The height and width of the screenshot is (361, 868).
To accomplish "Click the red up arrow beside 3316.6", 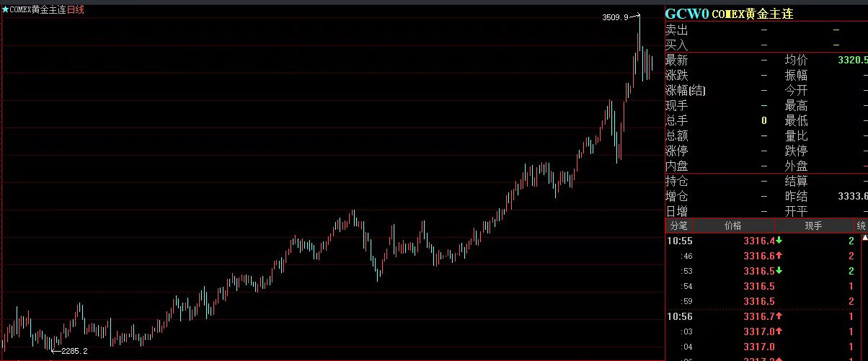I will (x=779, y=256).
